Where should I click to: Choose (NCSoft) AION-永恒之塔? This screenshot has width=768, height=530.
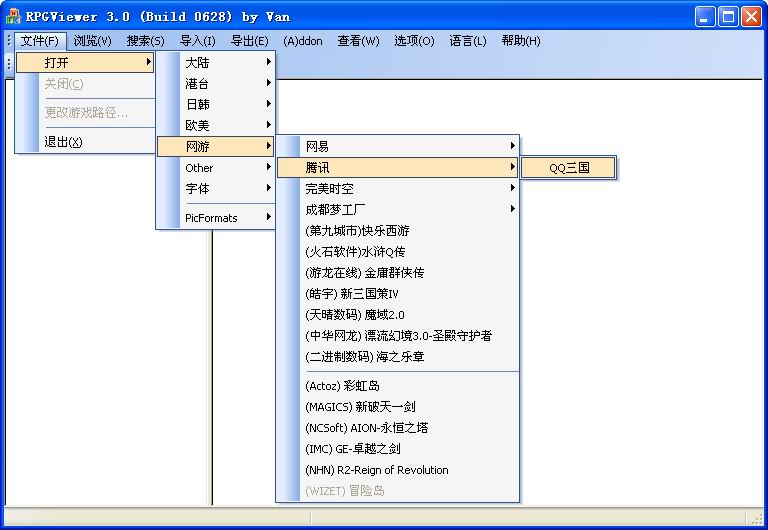(x=397, y=428)
